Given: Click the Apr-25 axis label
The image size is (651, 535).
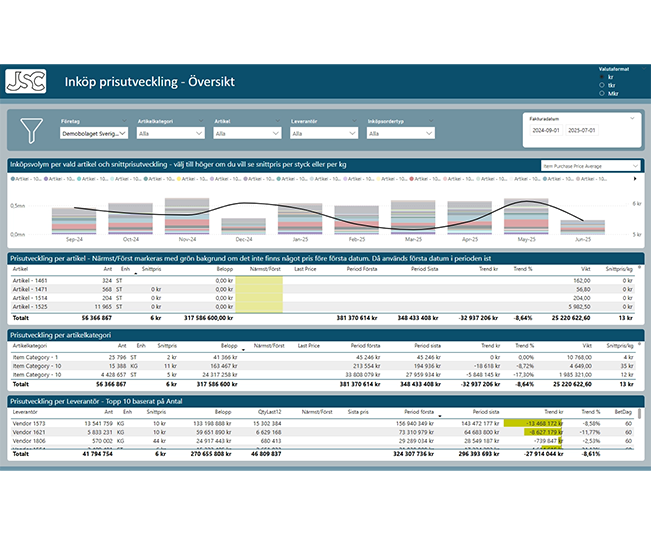Looking at the screenshot, I should coord(470,239).
